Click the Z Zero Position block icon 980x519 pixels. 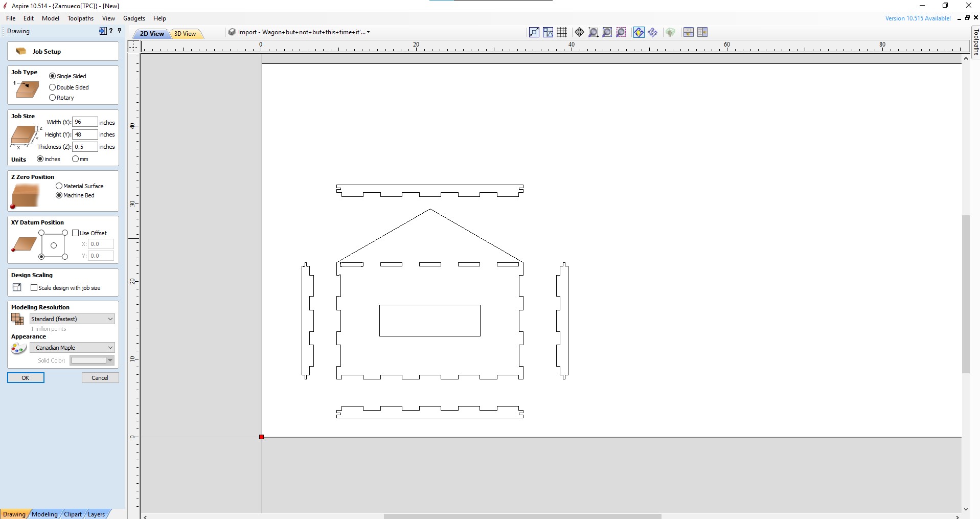25,196
